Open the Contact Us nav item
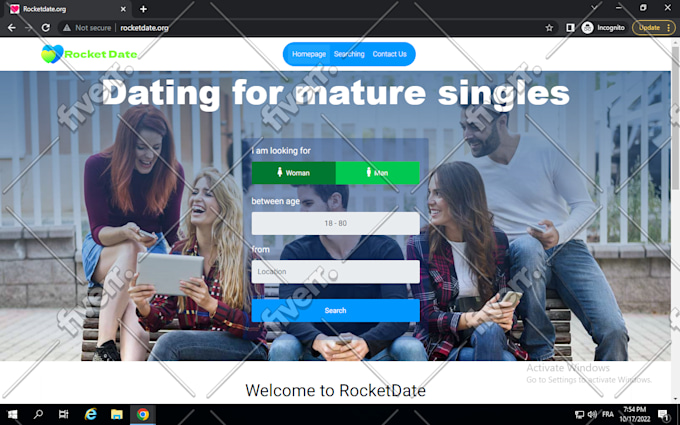The height and width of the screenshot is (425, 680). pos(389,54)
